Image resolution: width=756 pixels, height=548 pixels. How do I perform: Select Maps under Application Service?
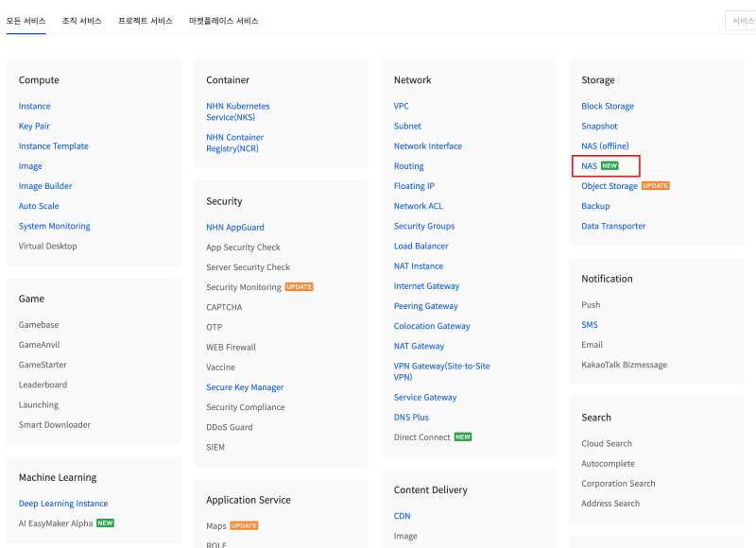[216, 526]
